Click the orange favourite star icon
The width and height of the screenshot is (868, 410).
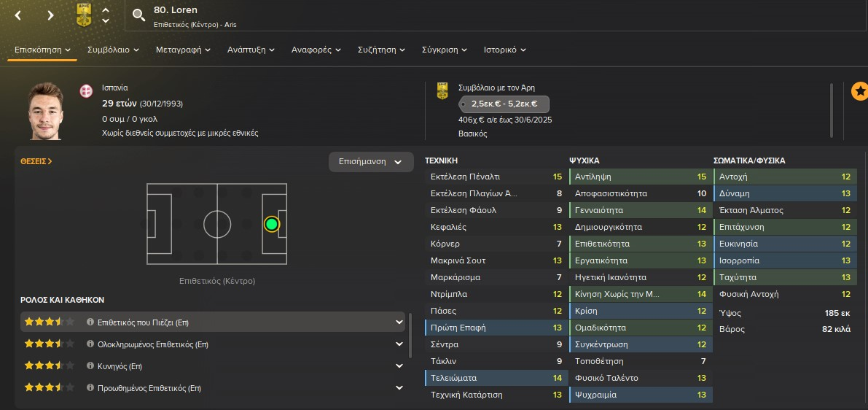tap(859, 91)
